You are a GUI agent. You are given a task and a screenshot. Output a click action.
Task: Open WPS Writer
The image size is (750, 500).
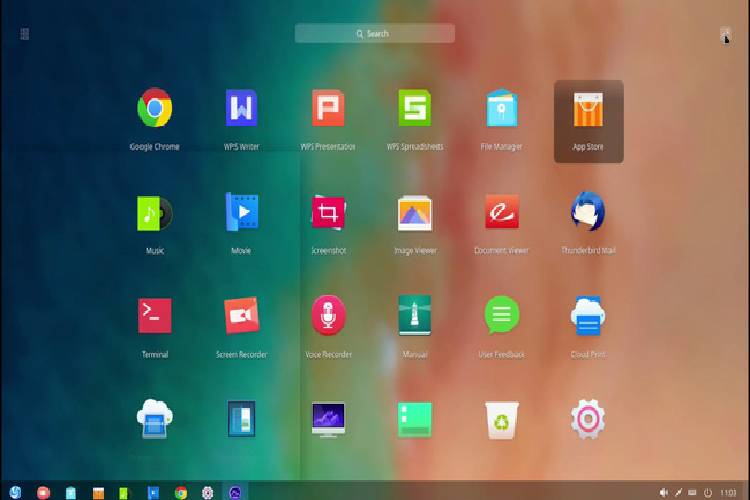pyautogui.click(x=241, y=108)
